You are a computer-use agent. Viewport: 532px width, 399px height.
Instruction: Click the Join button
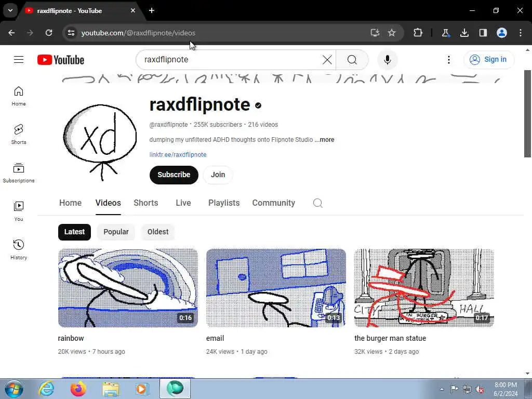(218, 175)
